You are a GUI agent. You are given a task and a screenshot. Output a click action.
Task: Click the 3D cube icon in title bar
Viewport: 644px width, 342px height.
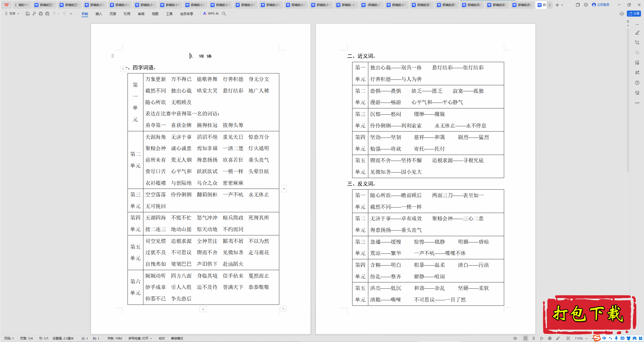coord(586,5)
